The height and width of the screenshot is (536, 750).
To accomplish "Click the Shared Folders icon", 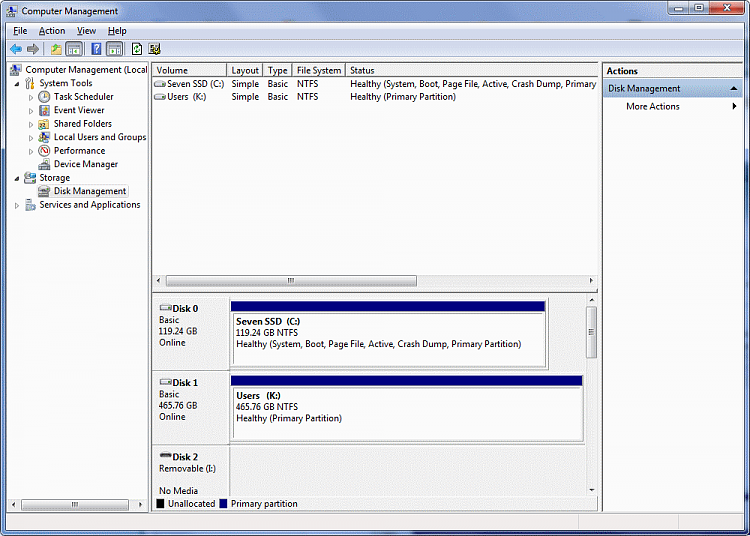I will tap(44, 124).
